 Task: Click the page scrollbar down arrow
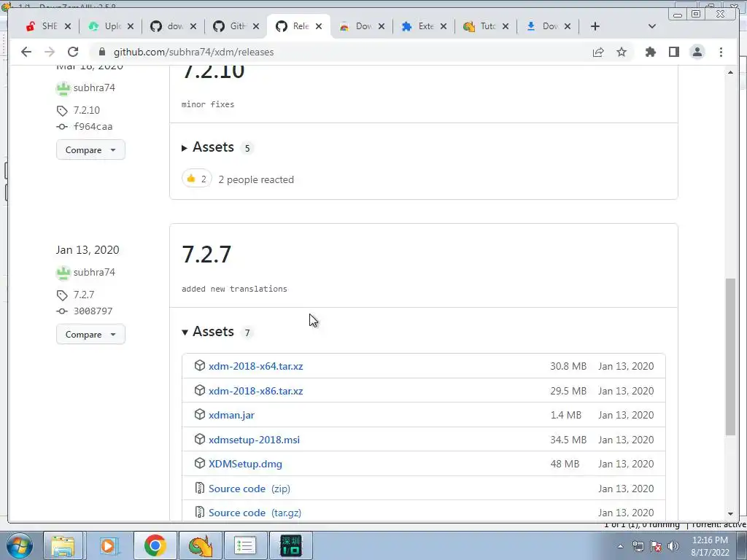point(730,514)
